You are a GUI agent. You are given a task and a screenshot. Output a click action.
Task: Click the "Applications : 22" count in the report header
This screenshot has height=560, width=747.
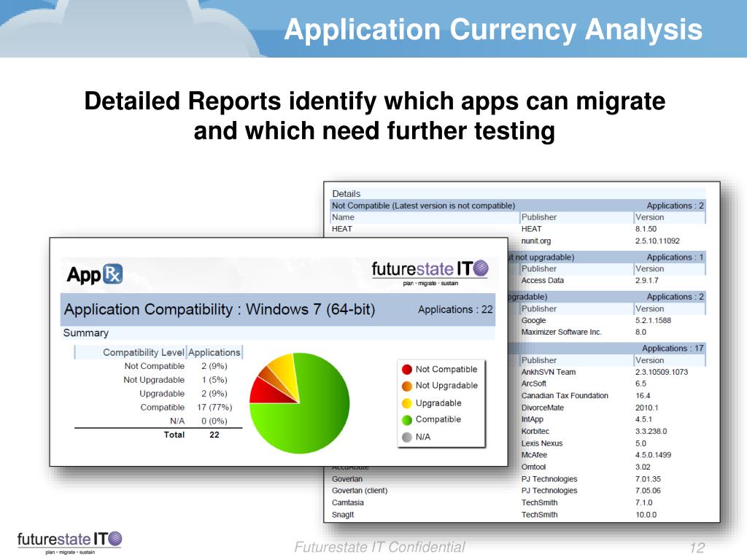[455, 309]
